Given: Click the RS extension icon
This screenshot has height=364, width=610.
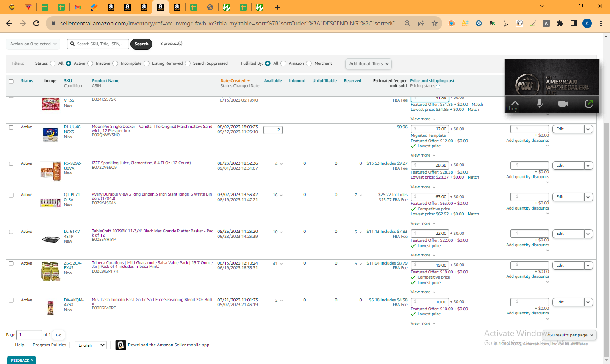Looking at the screenshot, I should (x=492, y=23).
